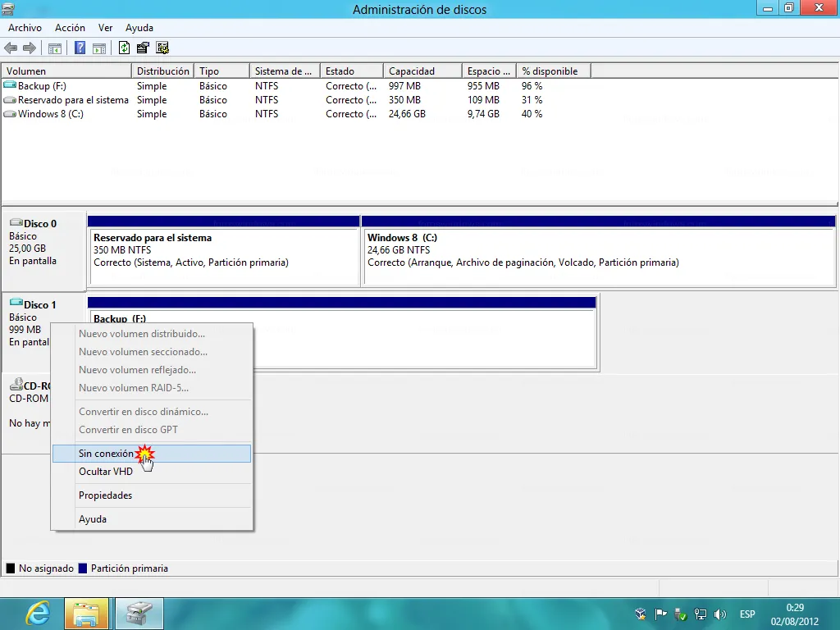
Task: Select the Disco 1 disk icon
Action: point(16,304)
